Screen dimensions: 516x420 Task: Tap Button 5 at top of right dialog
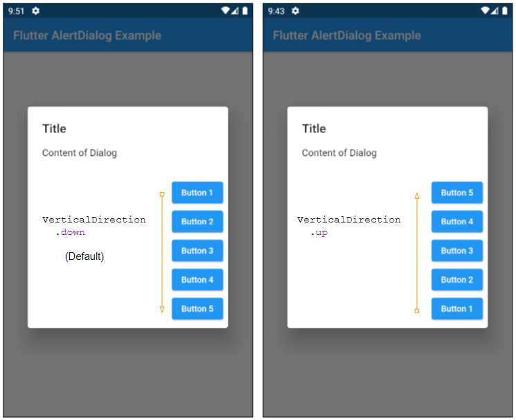456,193
